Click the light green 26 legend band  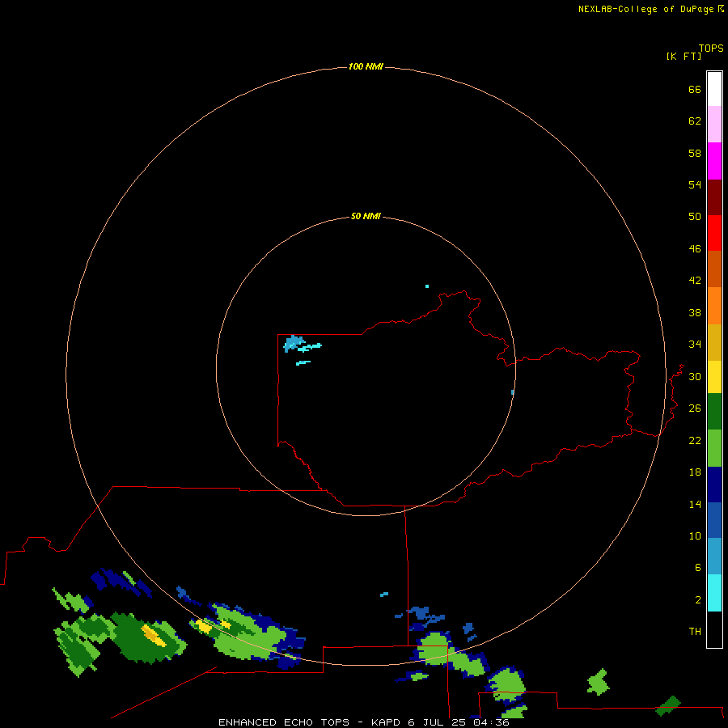(714, 448)
